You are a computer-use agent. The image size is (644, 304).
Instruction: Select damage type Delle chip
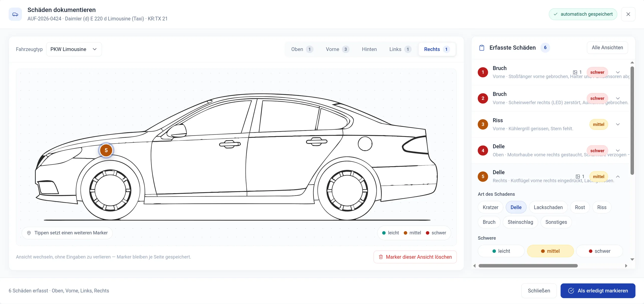(516, 207)
